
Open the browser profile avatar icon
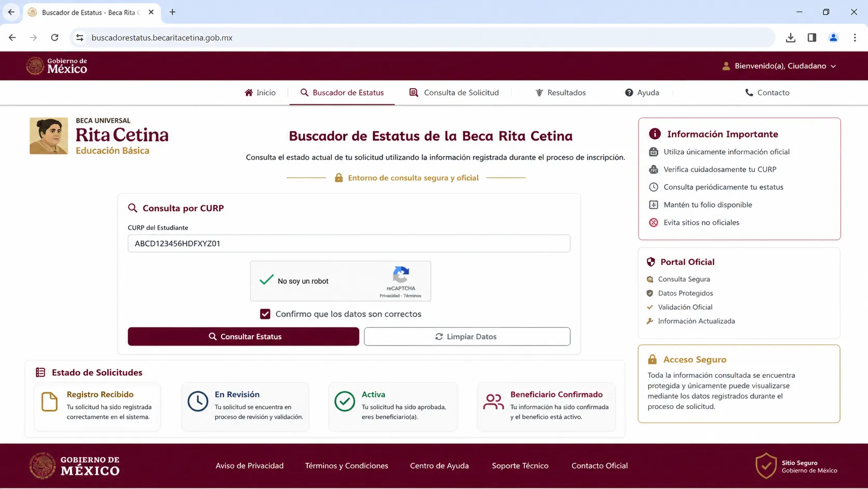pyautogui.click(x=833, y=37)
